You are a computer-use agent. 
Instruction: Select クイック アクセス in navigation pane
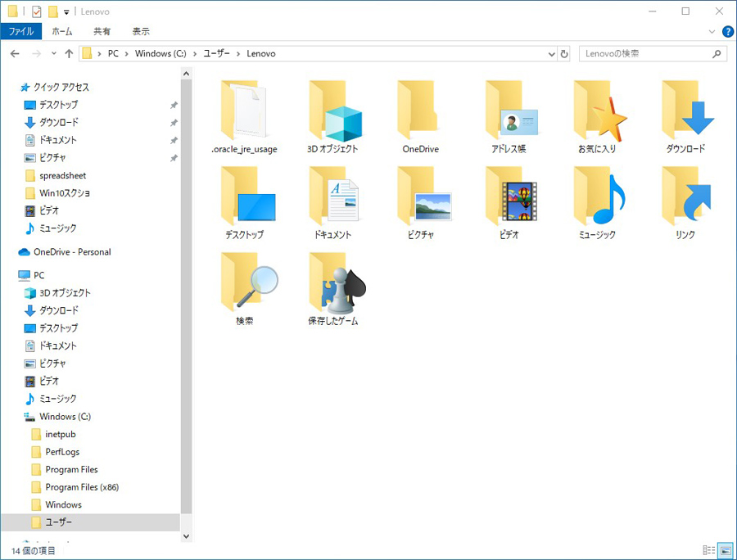[61, 87]
